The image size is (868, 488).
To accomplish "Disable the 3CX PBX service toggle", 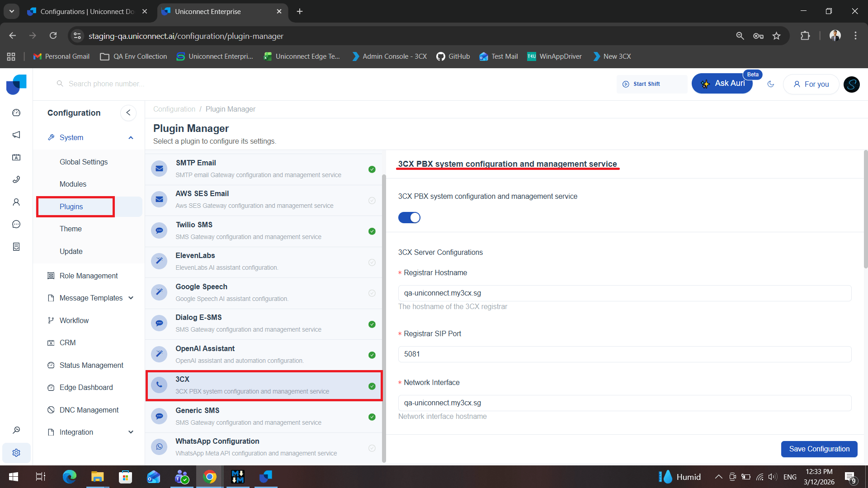I will click(x=409, y=218).
